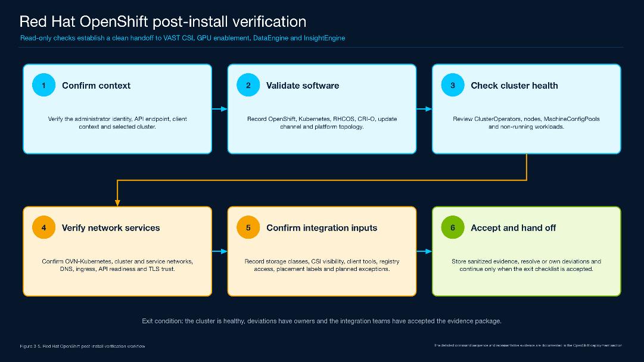644x362 pixels.
Task: Click the 'Verify network services' heading
Action: pos(111,228)
